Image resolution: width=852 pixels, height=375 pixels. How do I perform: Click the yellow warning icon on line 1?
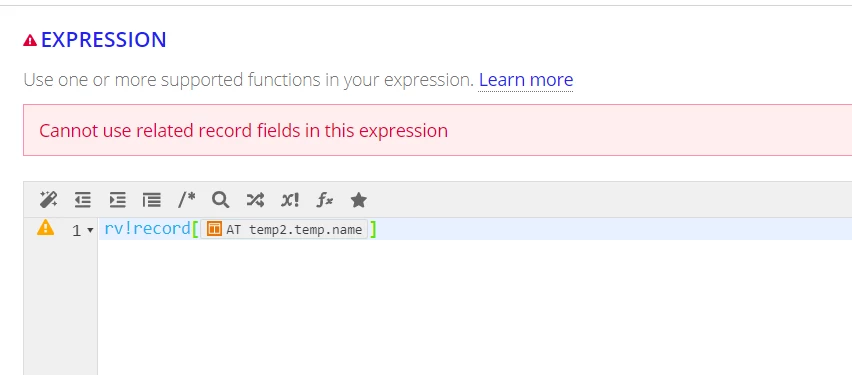click(46, 227)
